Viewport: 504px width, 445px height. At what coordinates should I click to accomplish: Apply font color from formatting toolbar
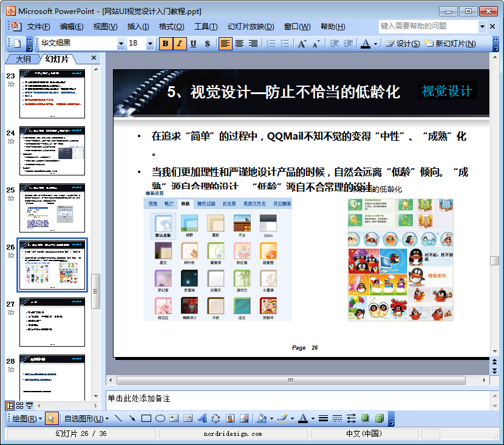click(x=366, y=43)
